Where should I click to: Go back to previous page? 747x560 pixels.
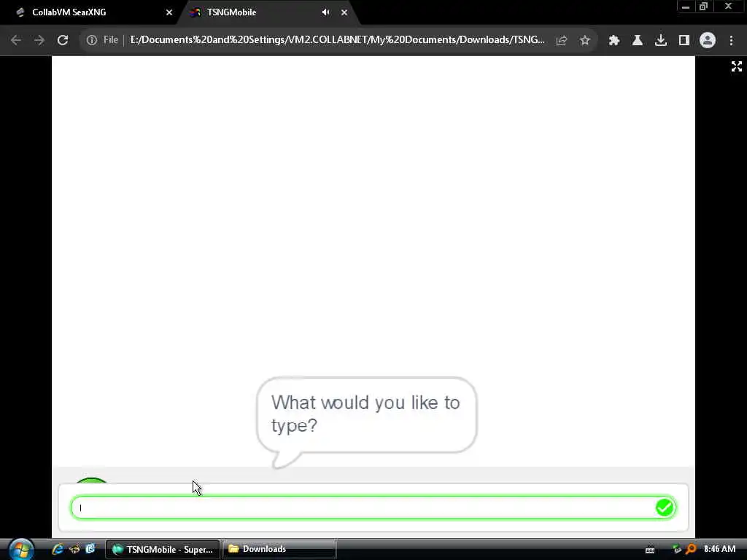(x=16, y=40)
